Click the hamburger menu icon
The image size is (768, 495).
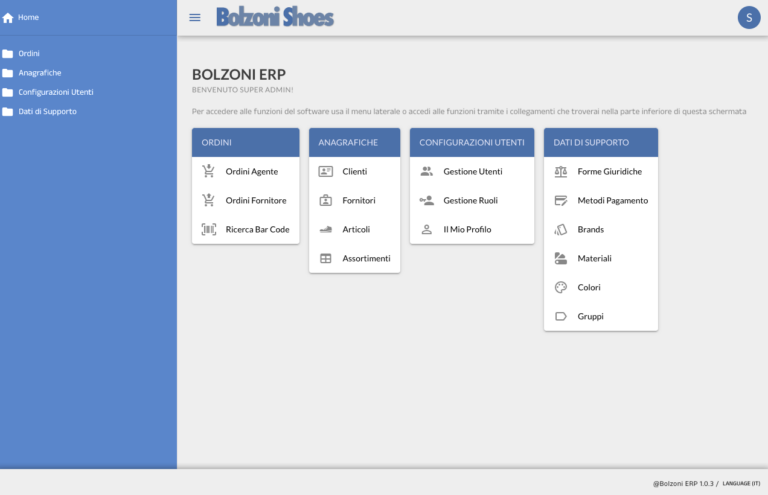click(x=194, y=18)
